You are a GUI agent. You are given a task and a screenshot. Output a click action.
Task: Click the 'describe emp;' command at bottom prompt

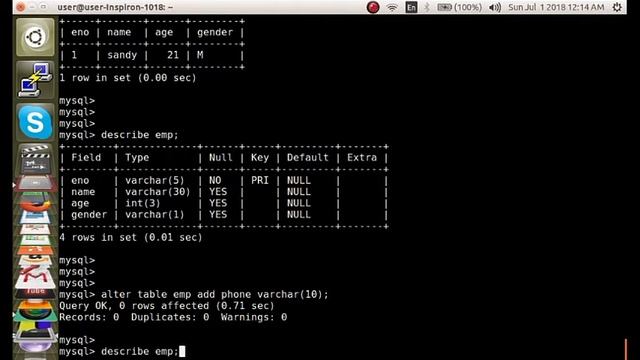(x=140, y=351)
